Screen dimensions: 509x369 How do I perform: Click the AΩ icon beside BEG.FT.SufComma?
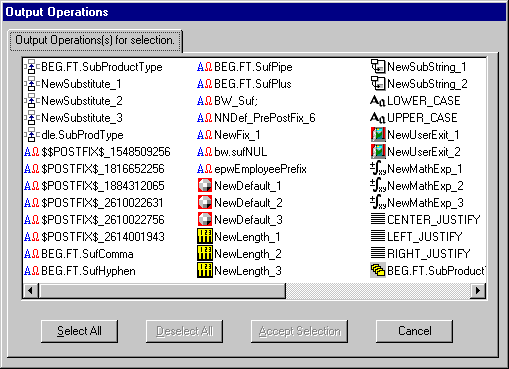point(32,254)
